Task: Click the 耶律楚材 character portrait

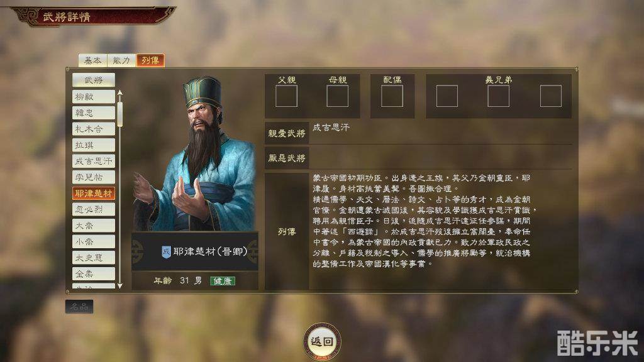Action: coord(196,153)
